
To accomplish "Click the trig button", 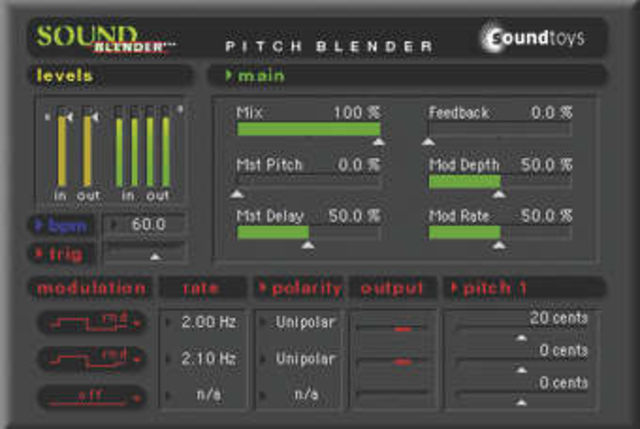I will click(61, 254).
